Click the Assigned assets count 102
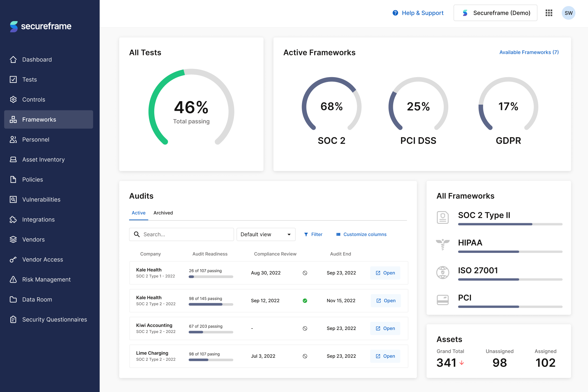This screenshot has height=392, width=588. tap(546, 363)
